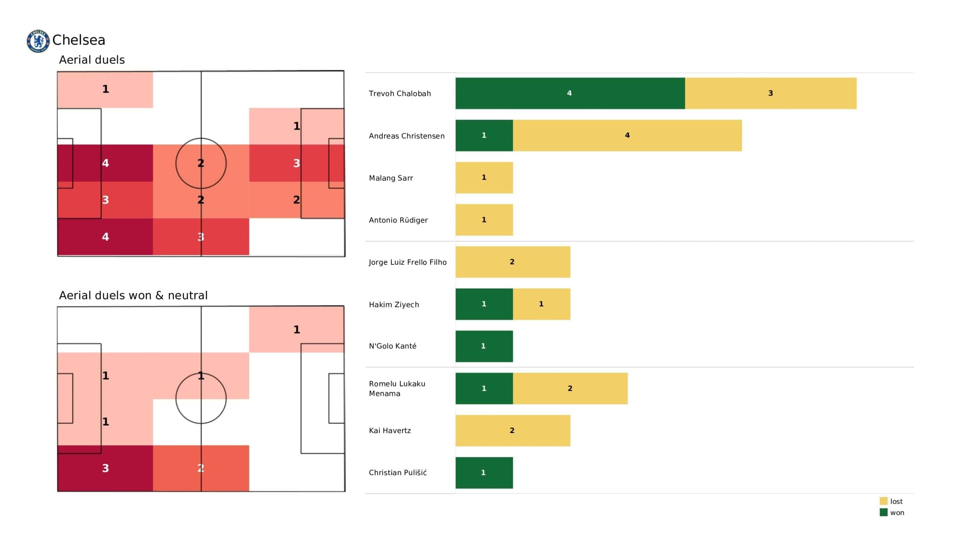Click the 'Aerial duels won & neutral' heading
This screenshot has width=954, height=560.
[133, 296]
